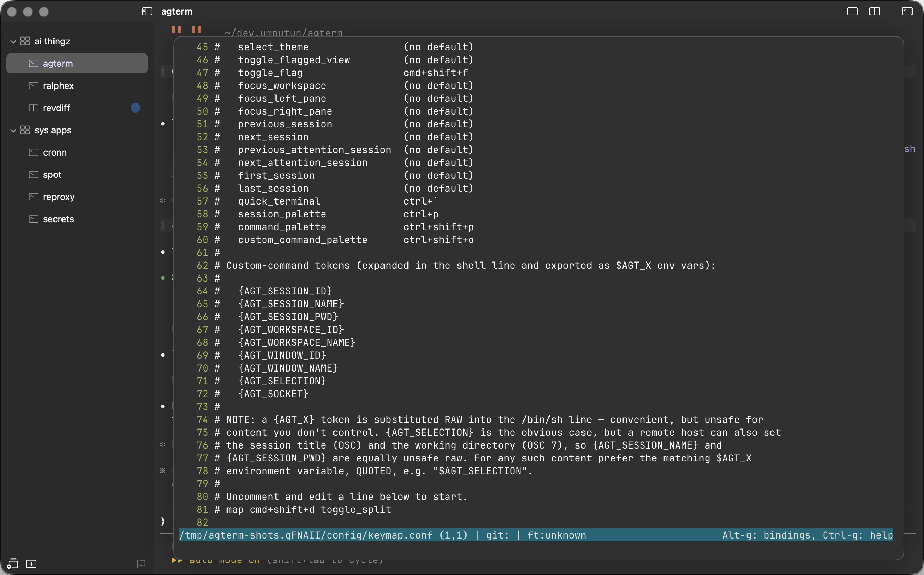Click 'ft:unknown' in the editor status bar
This screenshot has width=924, height=575.
click(x=556, y=535)
